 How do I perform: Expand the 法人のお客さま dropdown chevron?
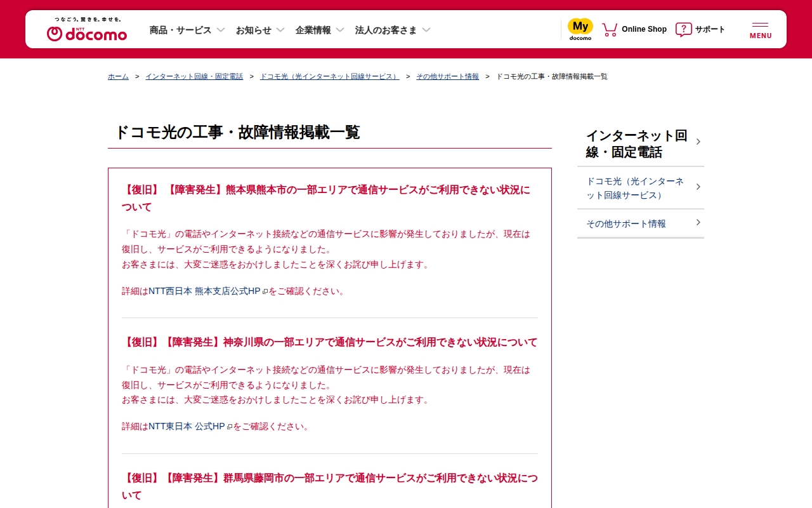(426, 30)
